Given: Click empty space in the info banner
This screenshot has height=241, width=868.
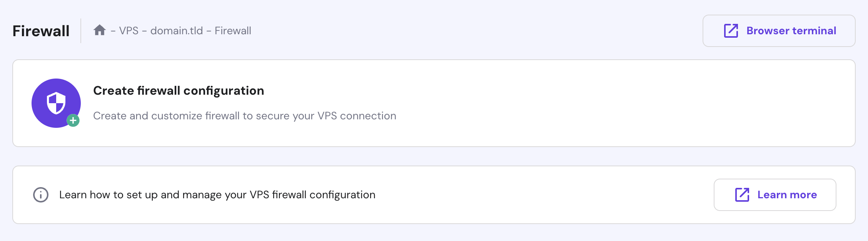Looking at the screenshot, I should 539,195.
